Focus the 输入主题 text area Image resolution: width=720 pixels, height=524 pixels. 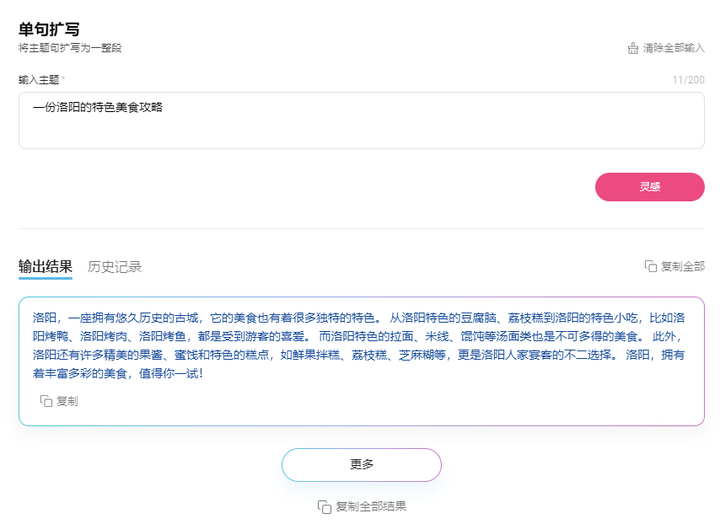click(x=361, y=120)
